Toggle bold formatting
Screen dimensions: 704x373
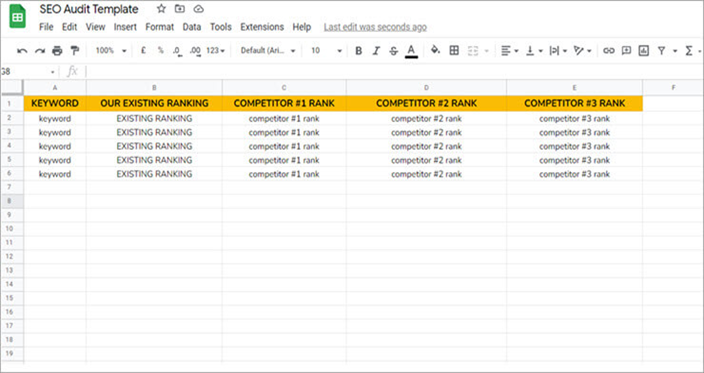point(358,51)
